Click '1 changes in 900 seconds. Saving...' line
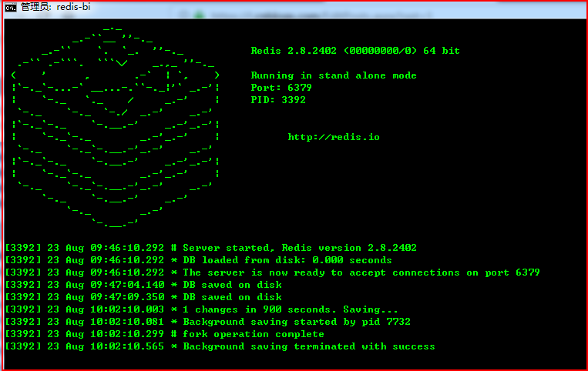The width and height of the screenshot is (588, 371). 201,309
